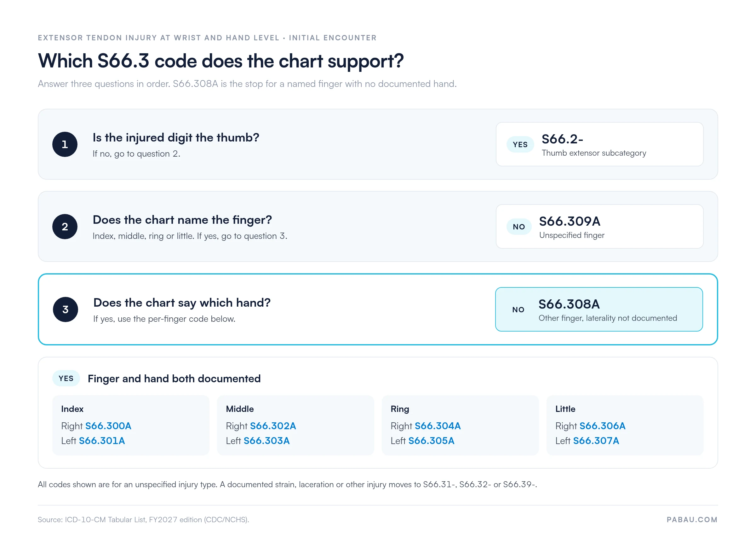Open the right ring code S66.304A
The image size is (756, 549).
[x=438, y=426]
